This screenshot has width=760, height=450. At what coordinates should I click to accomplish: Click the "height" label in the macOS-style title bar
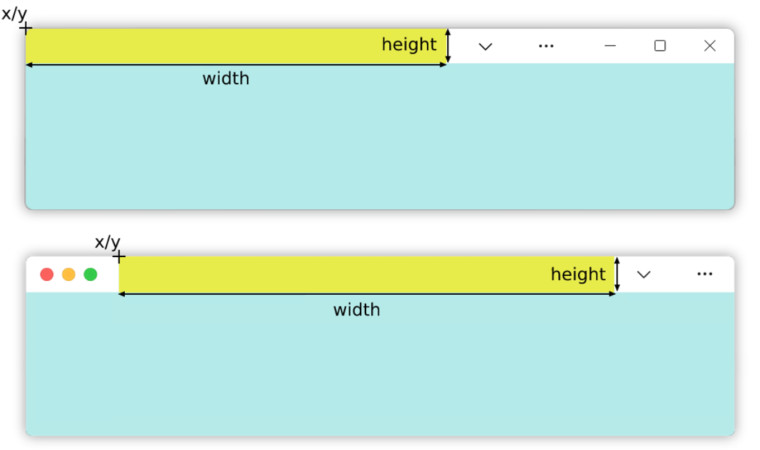click(x=578, y=274)
